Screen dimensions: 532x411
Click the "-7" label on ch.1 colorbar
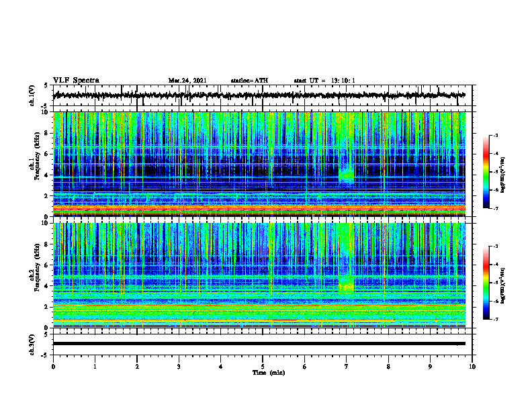coord(495,208)
